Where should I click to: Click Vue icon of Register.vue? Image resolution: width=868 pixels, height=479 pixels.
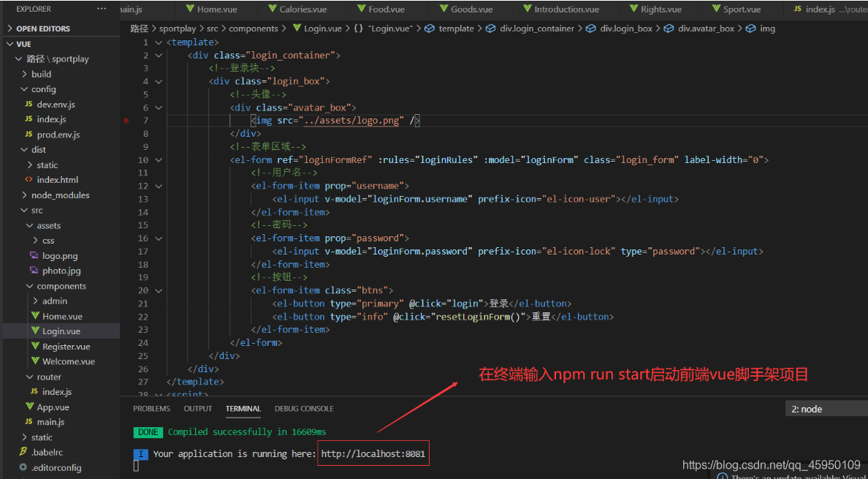tap(36, 347)
